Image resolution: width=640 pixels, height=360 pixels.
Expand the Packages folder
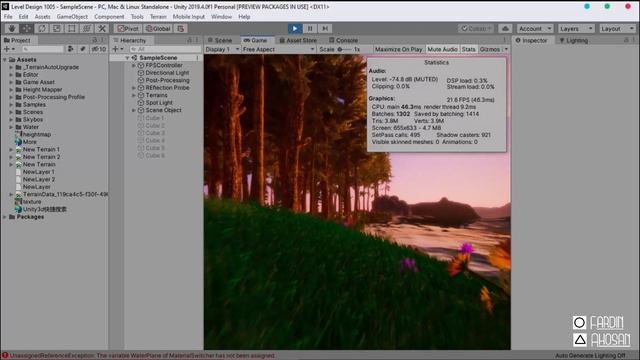tap(5, 217)
